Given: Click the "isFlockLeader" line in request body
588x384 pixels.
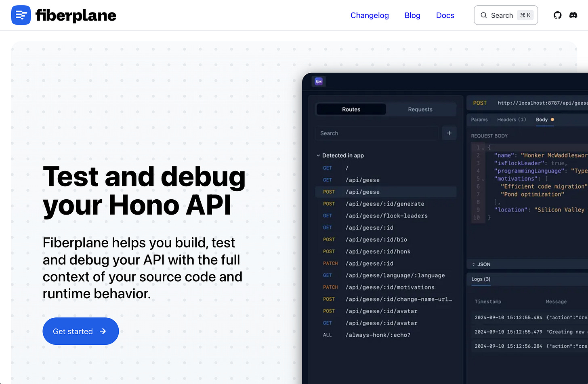Looking at the screenshot, I should [531, 163].
